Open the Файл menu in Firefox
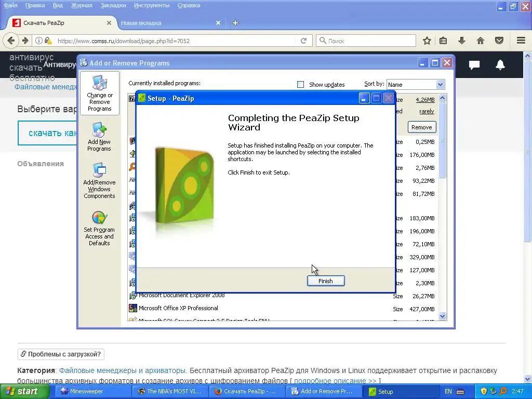532x399 pixels. coord(10,5)
